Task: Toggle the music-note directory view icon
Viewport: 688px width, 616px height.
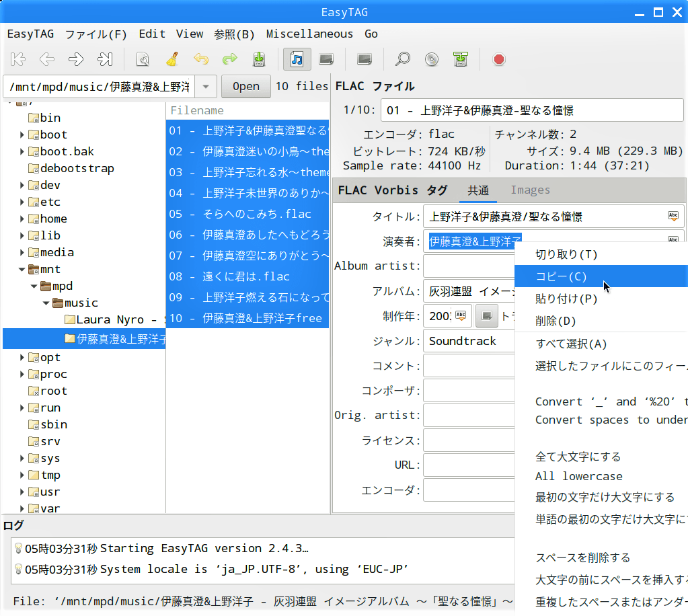Action: point(297,59)
